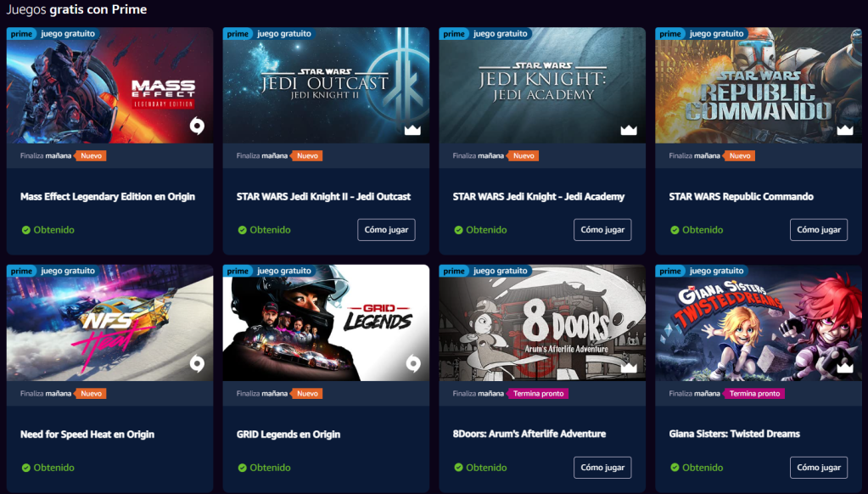Click the crown icon on Jedi Outcast artwork
Screen dimensions: 868x494
(412, 130)
